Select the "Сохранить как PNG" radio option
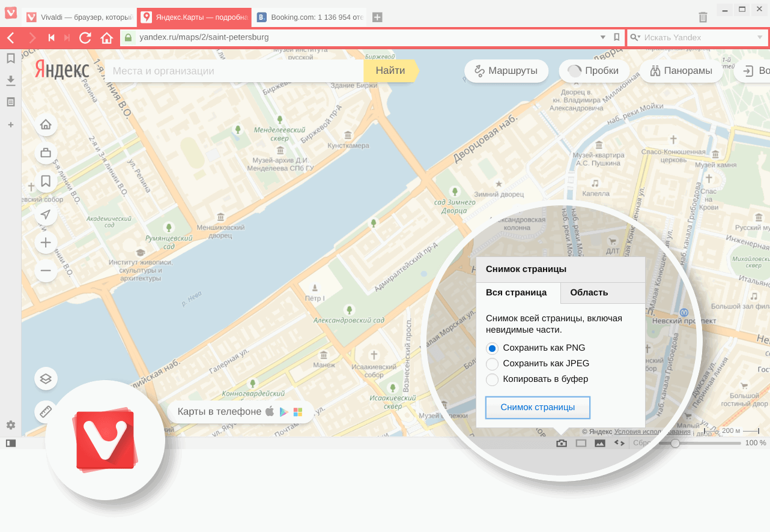Viewport: 770px width, 532px height. coord(492,348)
